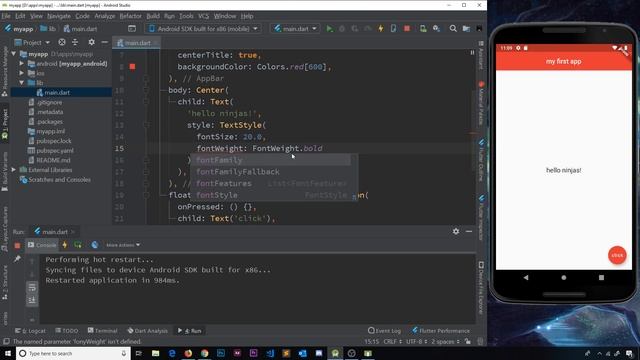This screenshot has width=640, height=360.
Task: Open the More actions dropdown in Run panel
Action: point(123,245)
